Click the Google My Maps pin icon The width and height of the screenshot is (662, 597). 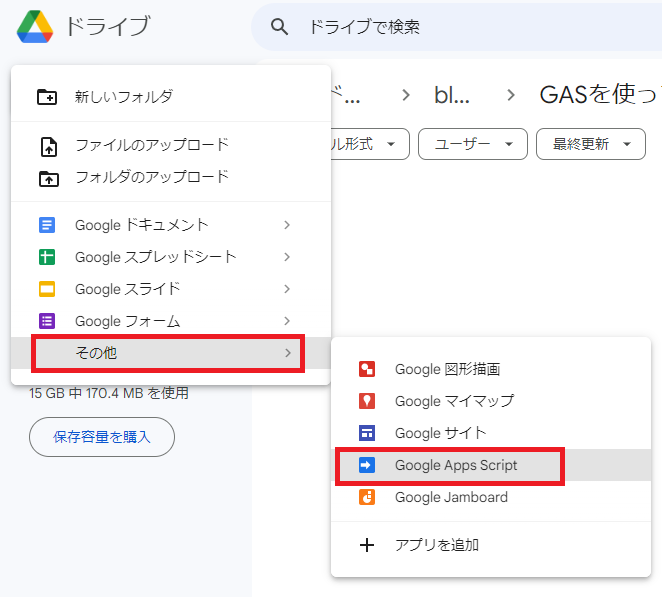[x=366, y=401]
